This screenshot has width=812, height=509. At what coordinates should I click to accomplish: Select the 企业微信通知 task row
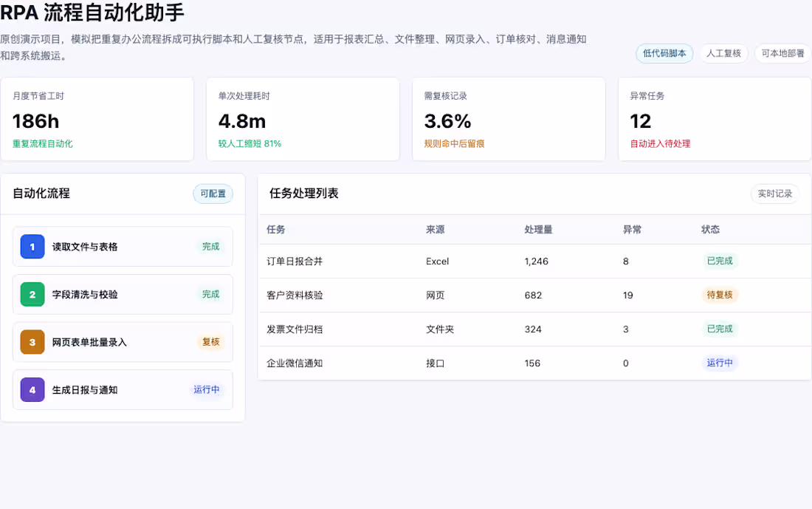point(535,363)
